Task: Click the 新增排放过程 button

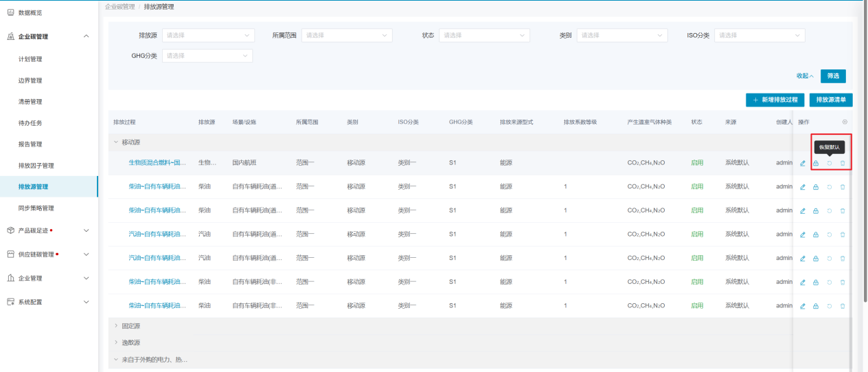Action: 775,100
